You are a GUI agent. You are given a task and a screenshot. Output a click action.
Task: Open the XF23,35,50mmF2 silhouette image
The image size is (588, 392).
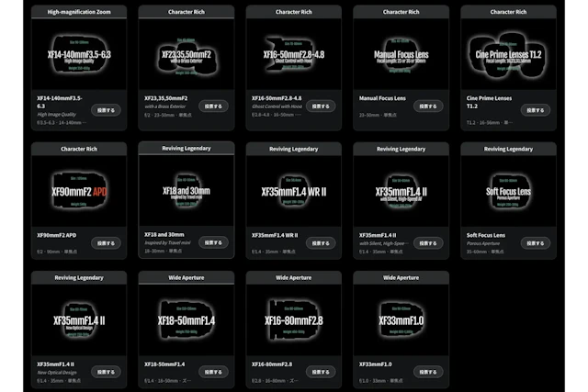click(187, 54)
